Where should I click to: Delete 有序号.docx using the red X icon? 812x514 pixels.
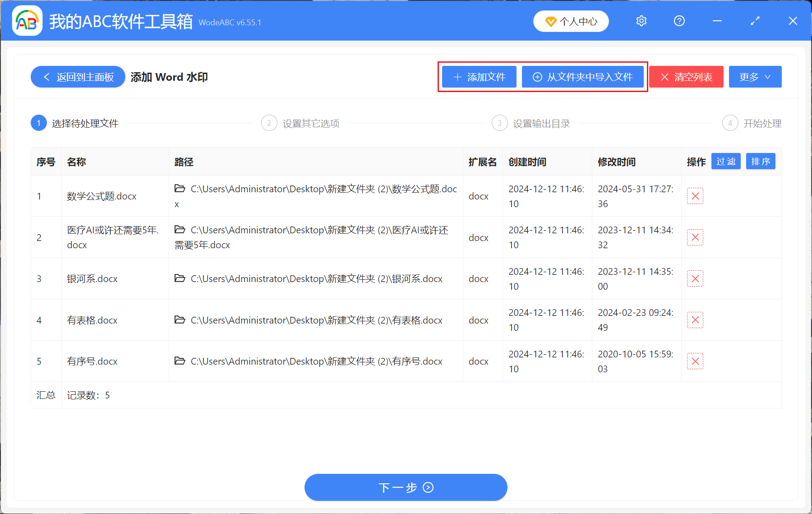(695, 361)
